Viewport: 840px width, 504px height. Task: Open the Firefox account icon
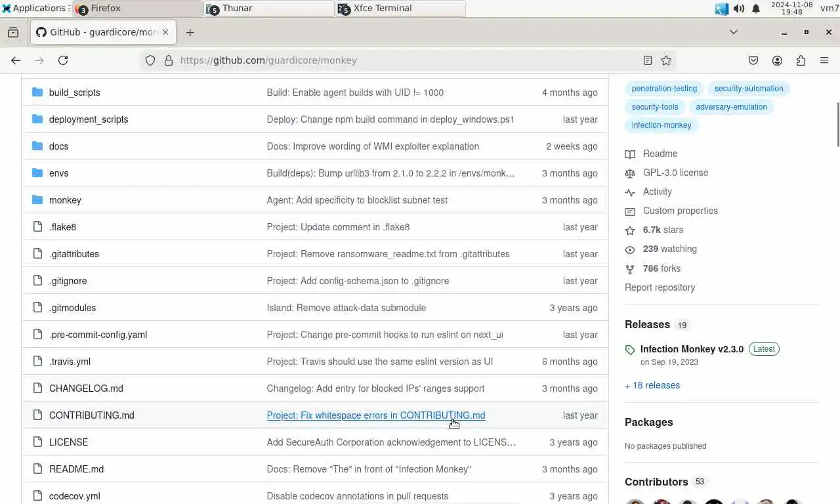[777, 60]
